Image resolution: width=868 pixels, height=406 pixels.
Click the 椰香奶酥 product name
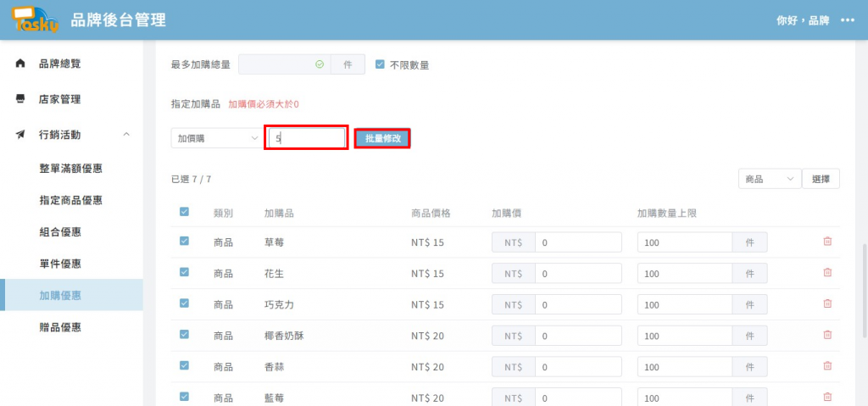click(x=285, y=335)
